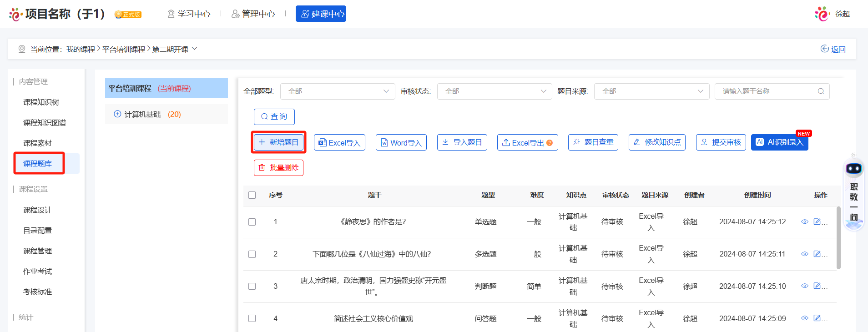Viewport: 868px width, 332px height.
Task: Click the 新增题目 button
Action: tap(278, 142)
